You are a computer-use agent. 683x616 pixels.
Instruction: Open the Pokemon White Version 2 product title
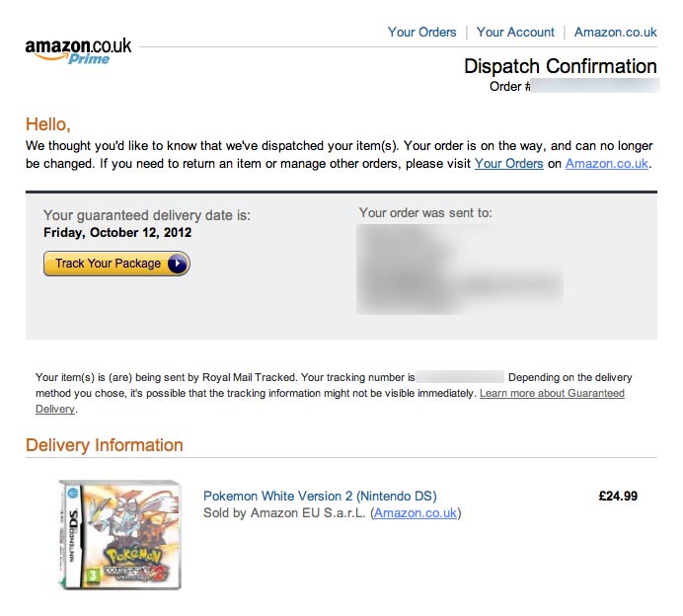(x=320, y=497)
